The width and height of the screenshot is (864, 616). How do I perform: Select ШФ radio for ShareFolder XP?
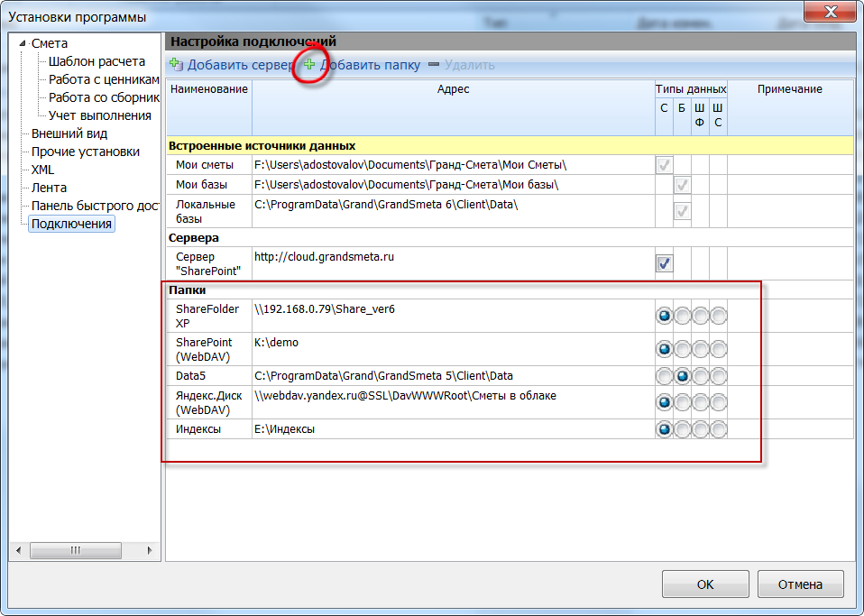(701, 316)
